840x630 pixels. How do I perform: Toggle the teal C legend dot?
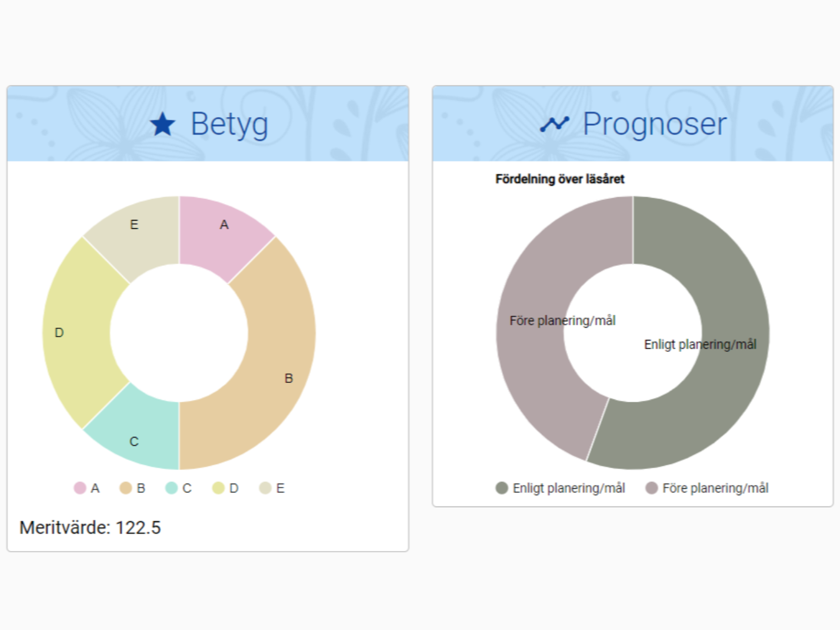click(172, 488)
